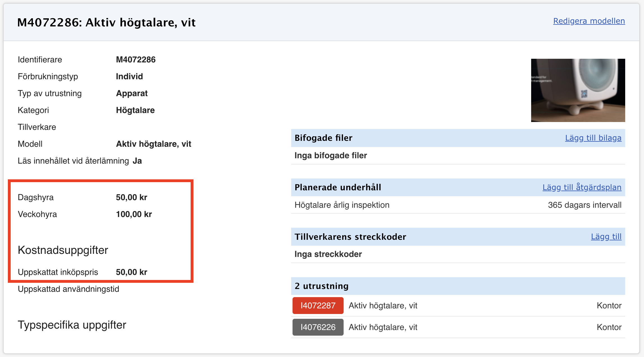This screenshot has height=357, width=644.
Task: Click the Kategori value Högtalare
Action: pos(135,110)
